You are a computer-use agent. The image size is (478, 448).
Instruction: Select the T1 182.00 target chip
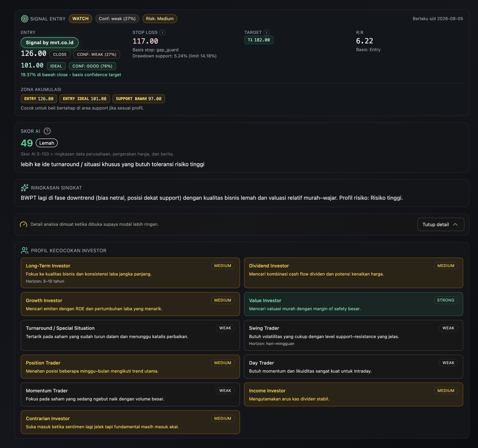point(259,40)
